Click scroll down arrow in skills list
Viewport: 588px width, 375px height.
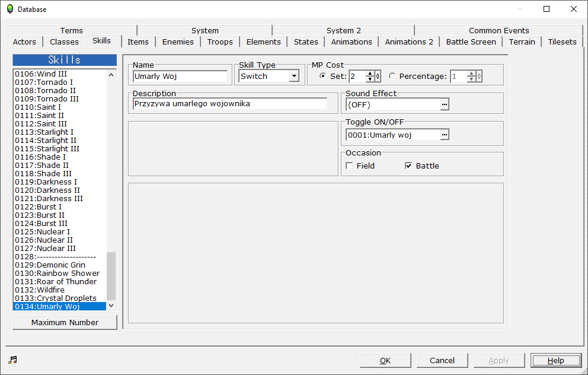[x=111, y=306]
